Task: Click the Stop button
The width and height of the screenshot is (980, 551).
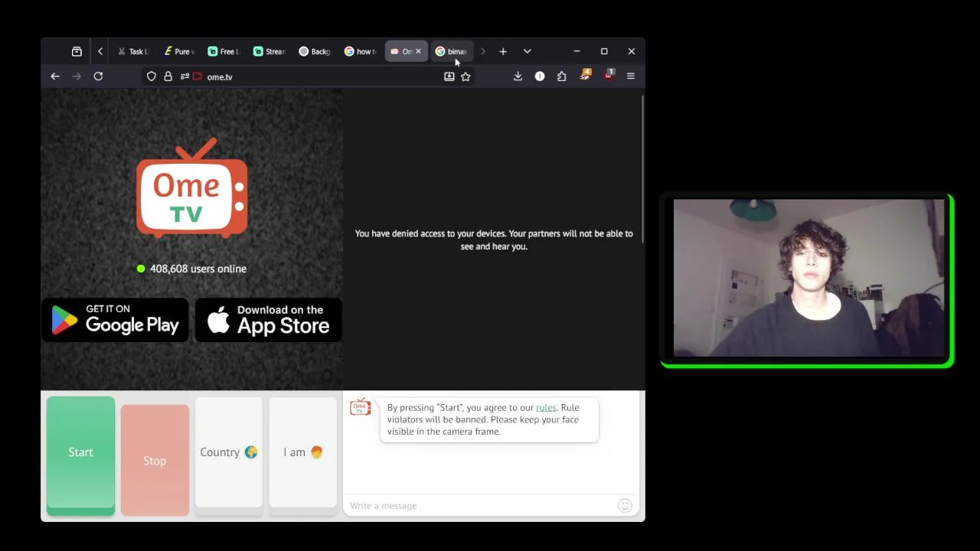Action: (x=155, y=461)
